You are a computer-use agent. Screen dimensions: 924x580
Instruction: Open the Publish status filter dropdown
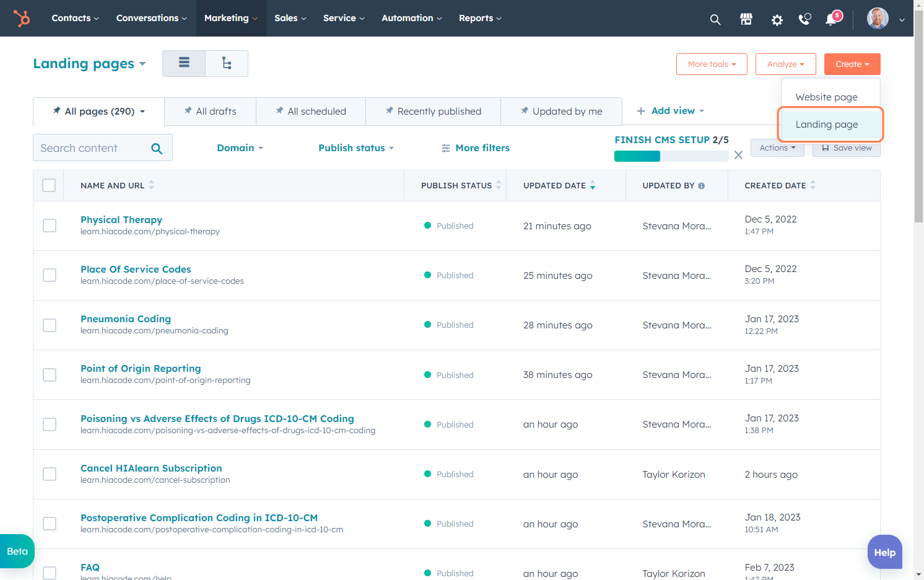click(356, 148)
